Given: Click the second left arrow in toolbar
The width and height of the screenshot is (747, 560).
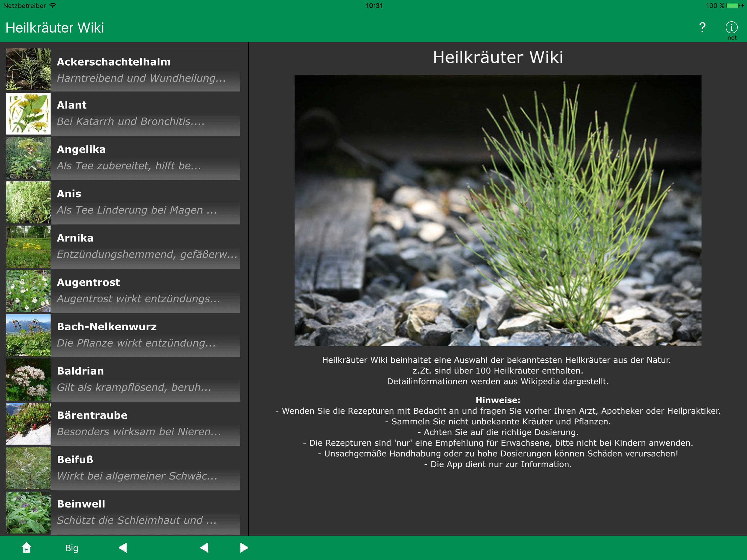Looking at the screenshot, I should pos(204,547).
